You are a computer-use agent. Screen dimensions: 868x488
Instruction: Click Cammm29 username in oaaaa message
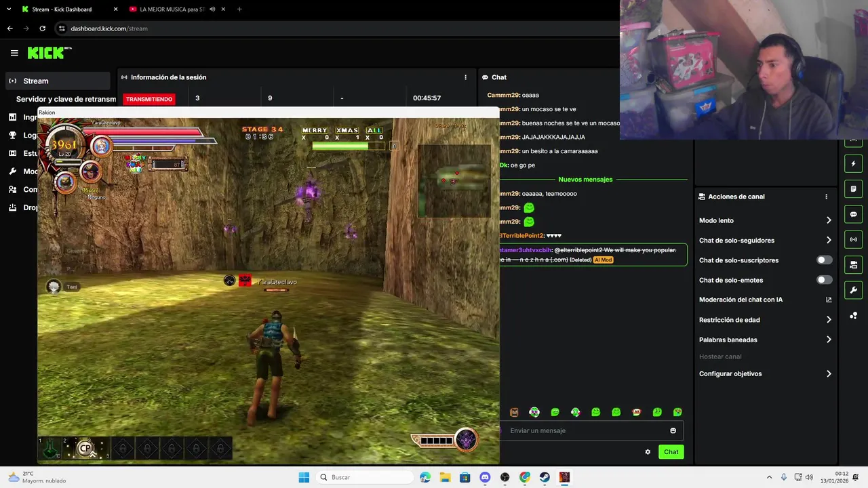pos(503,95)
